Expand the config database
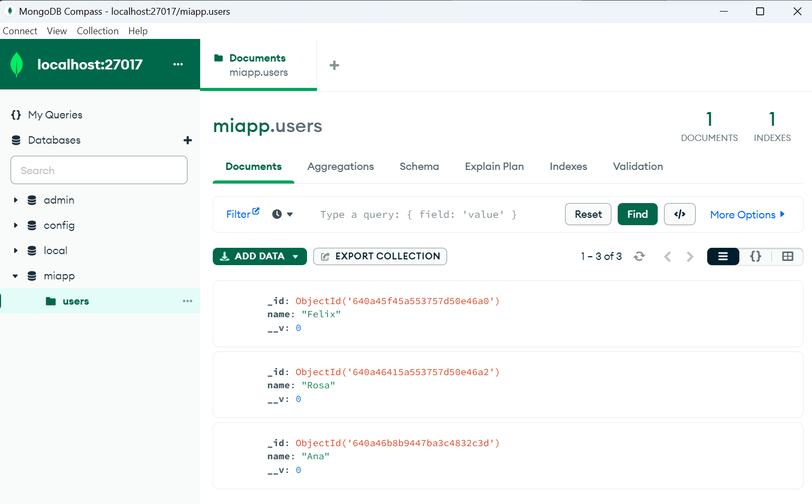812x504 pixels. 16,225
